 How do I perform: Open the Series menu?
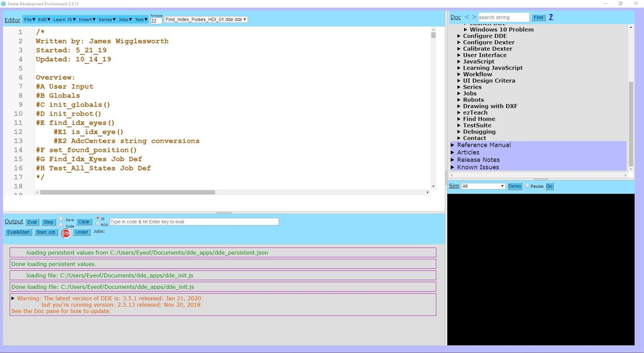coord(107,19)
